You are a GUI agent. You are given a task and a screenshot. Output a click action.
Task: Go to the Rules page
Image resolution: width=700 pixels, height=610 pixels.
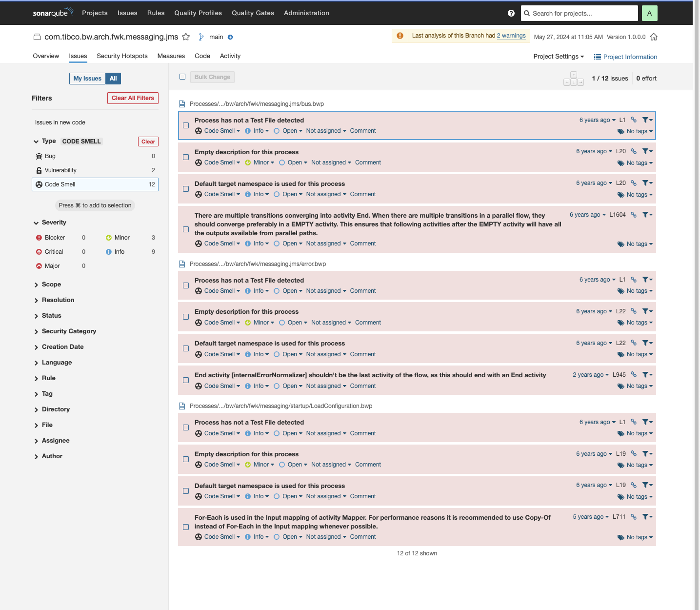pos(156,13)
